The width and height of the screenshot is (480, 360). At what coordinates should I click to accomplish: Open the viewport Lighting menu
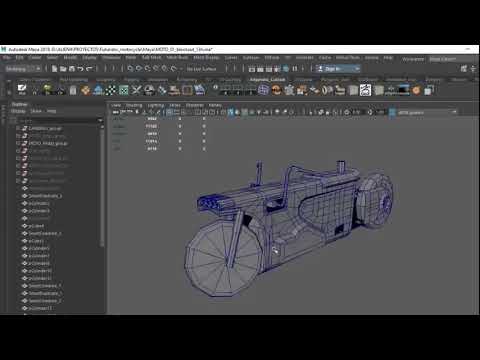click(156, 105)
